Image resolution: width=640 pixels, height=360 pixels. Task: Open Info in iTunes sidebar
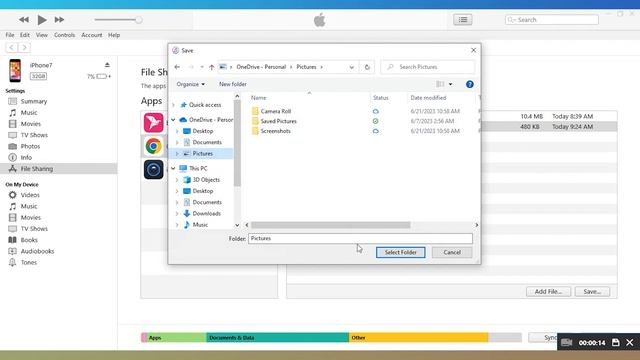pos(26,158)
